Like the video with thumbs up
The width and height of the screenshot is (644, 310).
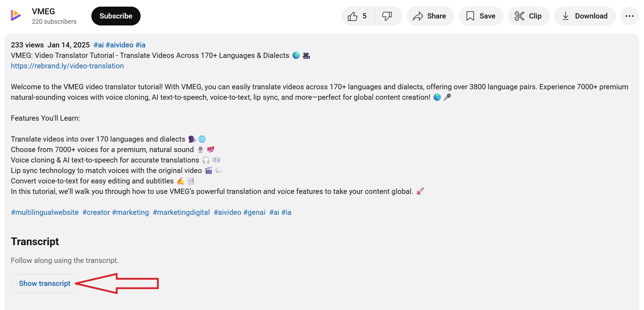coord(358,16)
